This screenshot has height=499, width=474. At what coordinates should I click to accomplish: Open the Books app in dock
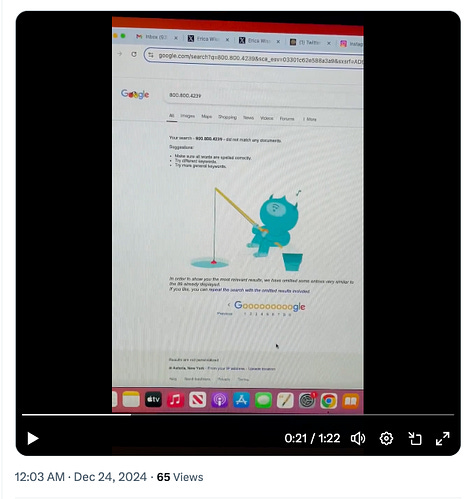point(350,401)
